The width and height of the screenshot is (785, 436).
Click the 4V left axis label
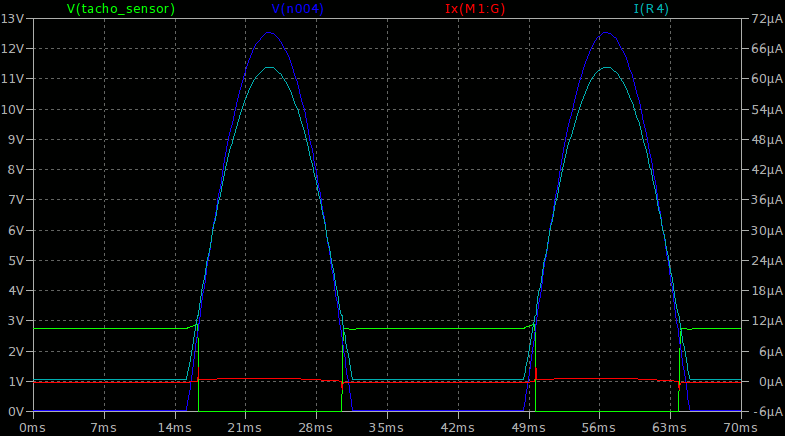pyautogui.click(x=16, y=291)
